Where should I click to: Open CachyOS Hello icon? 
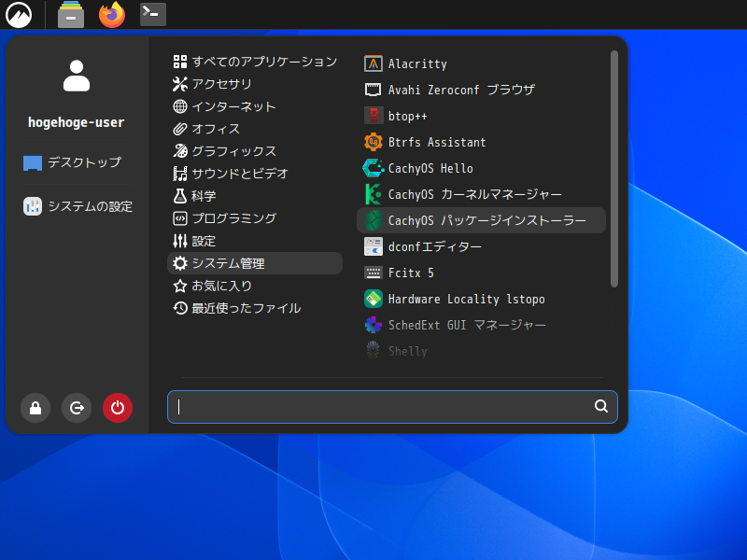(x=373, y=168)
